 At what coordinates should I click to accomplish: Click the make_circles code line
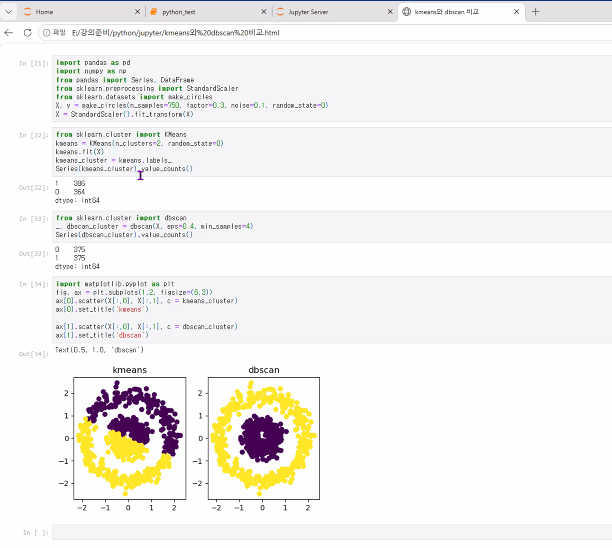click(x=192, y=105)
